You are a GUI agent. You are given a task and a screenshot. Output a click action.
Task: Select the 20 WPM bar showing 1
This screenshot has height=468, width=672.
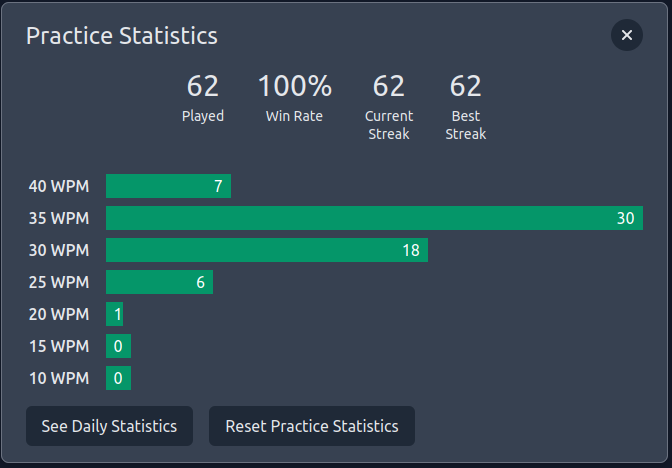click(115, 314)
